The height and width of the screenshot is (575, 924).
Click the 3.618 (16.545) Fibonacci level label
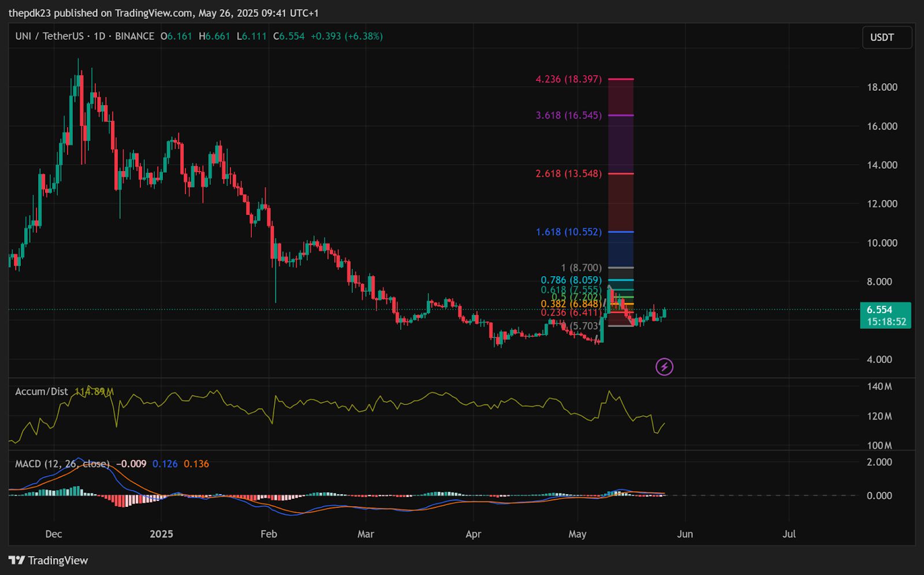pos(568,116)
